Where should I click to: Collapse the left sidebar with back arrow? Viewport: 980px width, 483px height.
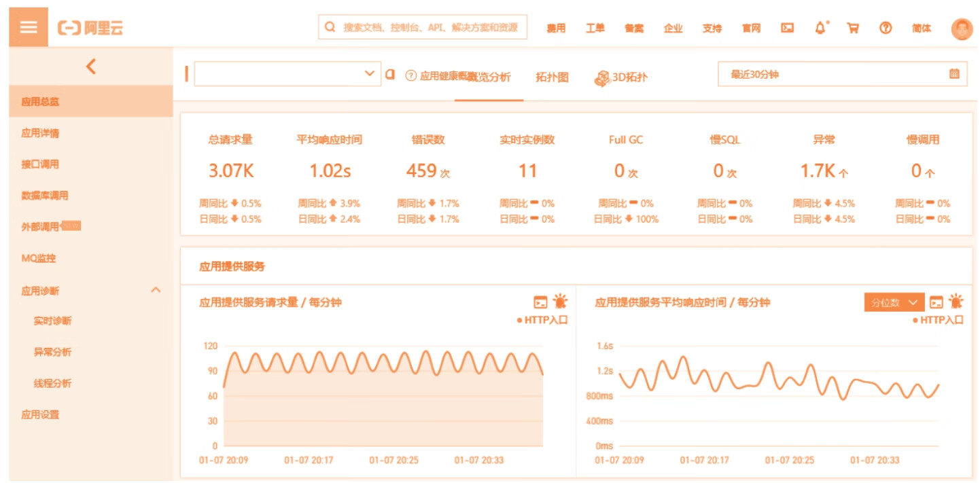coord(90,67)
